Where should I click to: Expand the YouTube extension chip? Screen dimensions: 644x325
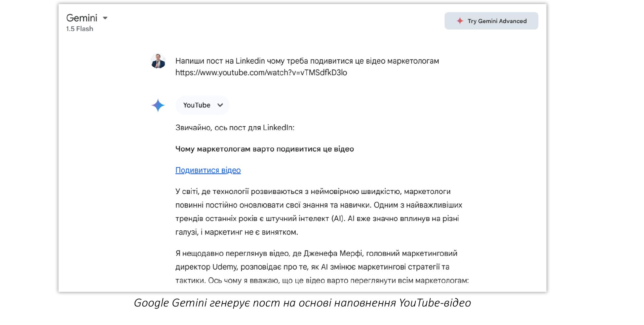click(202, 105)
